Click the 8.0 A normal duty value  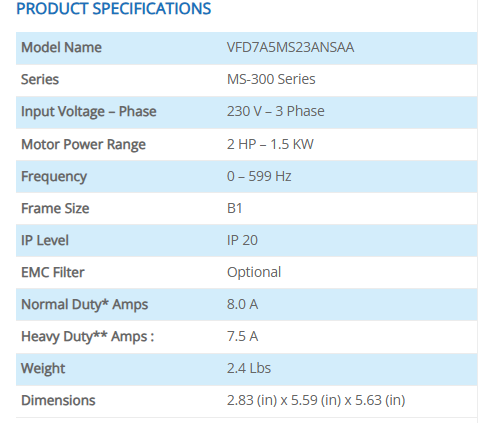242,304
